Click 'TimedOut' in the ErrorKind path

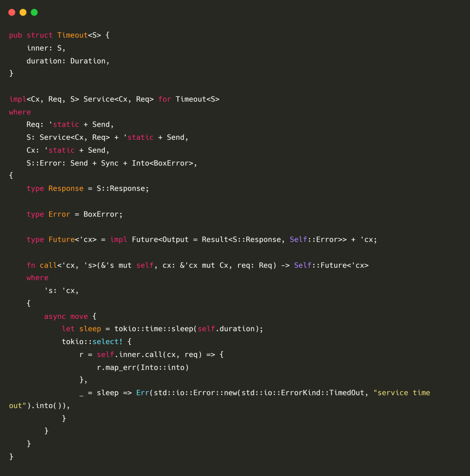[346, 393]
